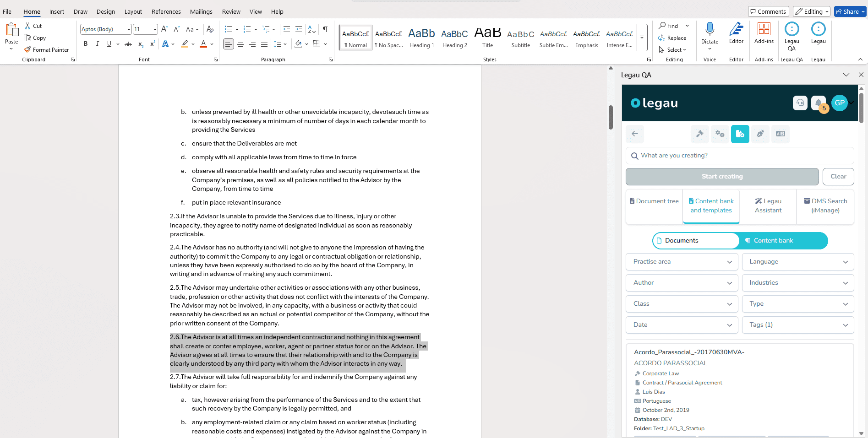The width and height of the screenshot is (868, 438).
Task: Click the Editor icon in the ribbon
Action: [736, 32]
